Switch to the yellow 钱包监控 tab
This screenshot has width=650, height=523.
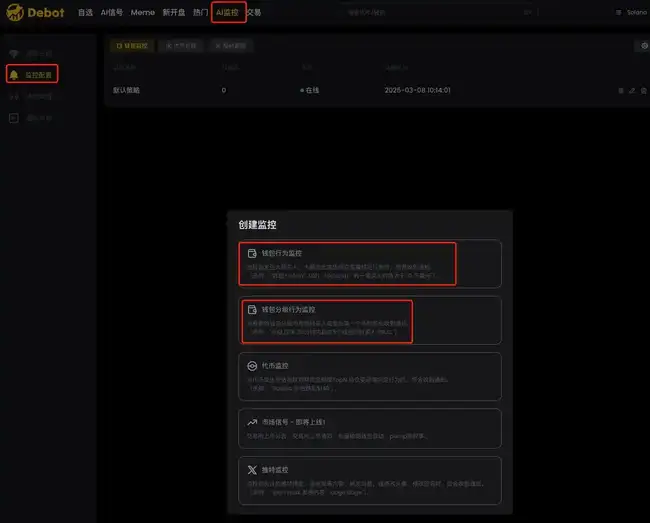132,46
